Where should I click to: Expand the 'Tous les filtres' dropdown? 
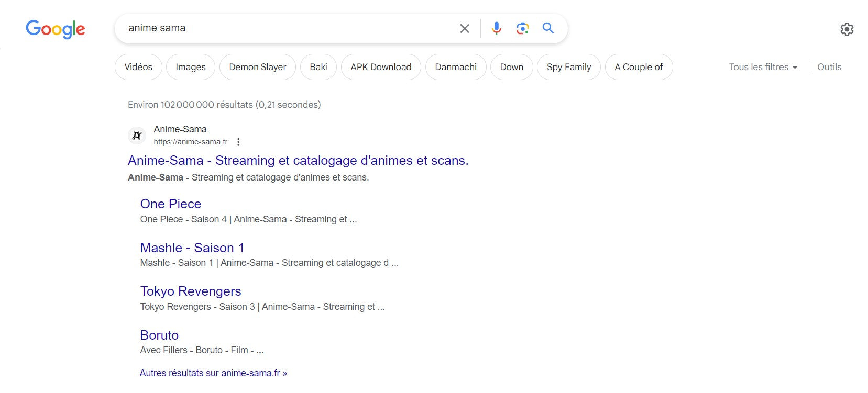763,67
